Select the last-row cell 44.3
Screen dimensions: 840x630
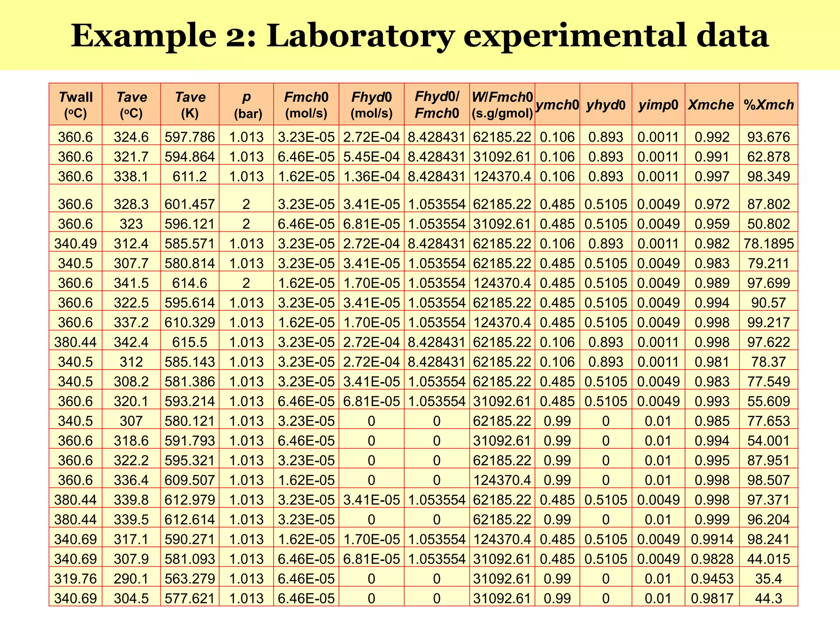768,598
